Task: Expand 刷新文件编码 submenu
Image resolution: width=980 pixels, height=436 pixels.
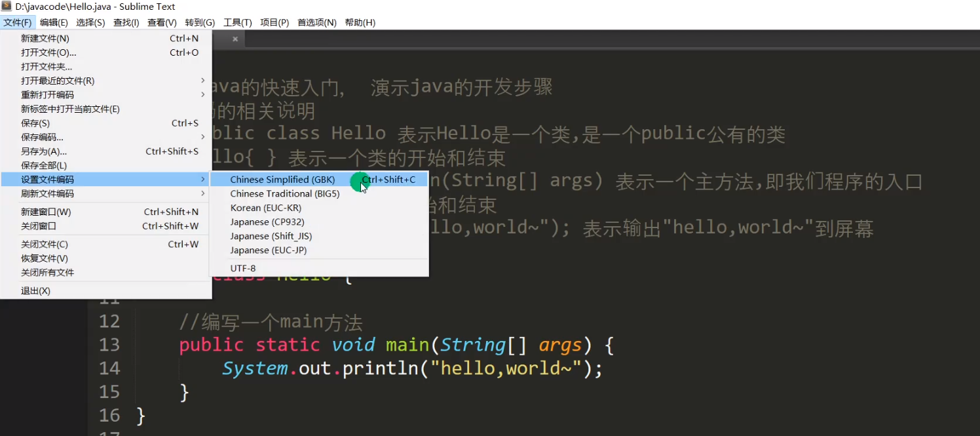Action: pos(106,193)
